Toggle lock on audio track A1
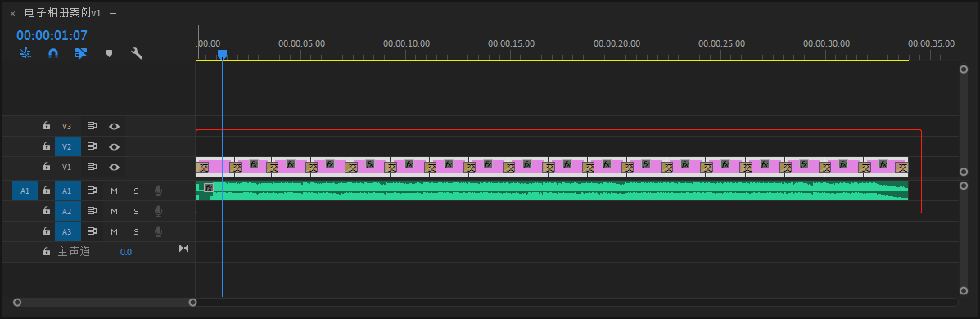980x319 pixels. coord(46,191)
